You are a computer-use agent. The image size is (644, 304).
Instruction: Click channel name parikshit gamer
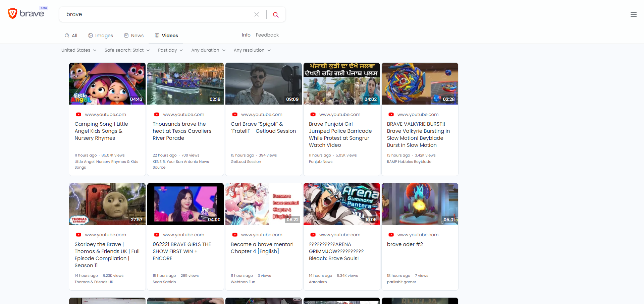click(401, 282)
